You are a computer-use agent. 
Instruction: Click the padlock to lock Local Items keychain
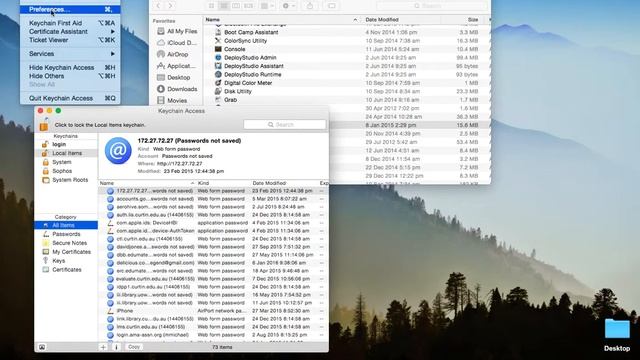pos(44,125)
